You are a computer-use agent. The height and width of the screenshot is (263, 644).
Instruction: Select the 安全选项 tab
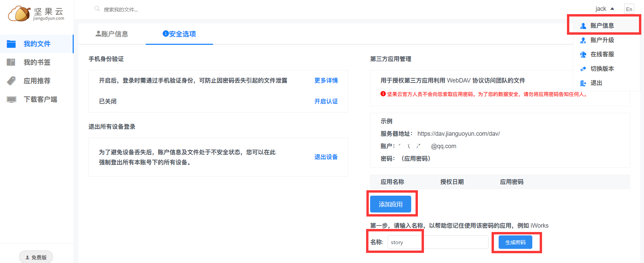coord(179,34)
